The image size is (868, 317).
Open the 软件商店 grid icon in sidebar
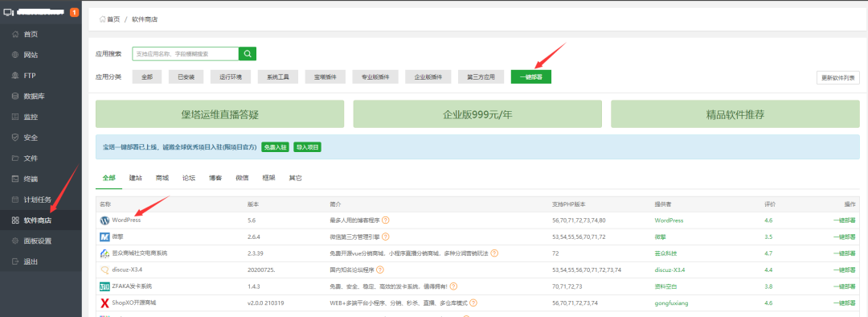15,220
